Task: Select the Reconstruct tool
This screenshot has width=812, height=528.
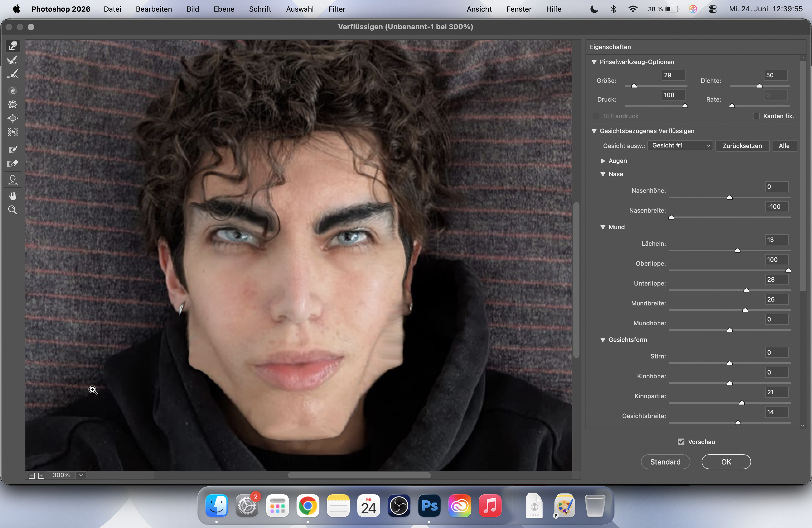Action: pyautogui.click(x=13, y=60)
